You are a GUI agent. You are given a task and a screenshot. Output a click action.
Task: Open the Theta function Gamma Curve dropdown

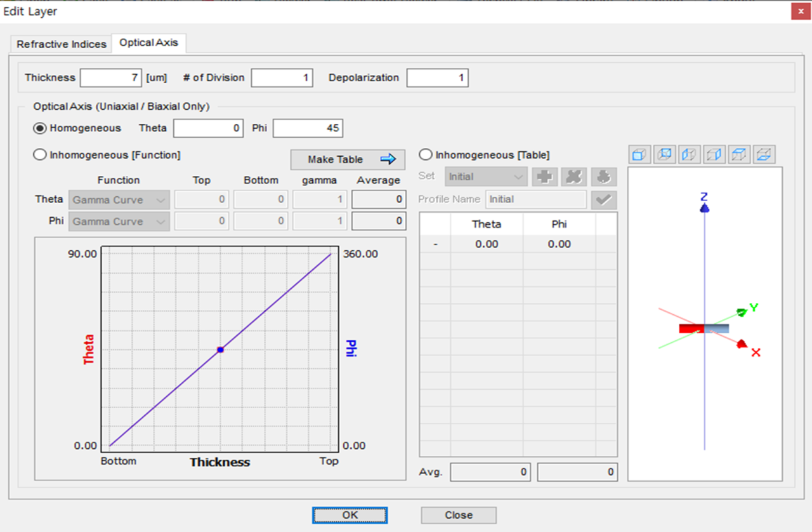click(119, 200)
